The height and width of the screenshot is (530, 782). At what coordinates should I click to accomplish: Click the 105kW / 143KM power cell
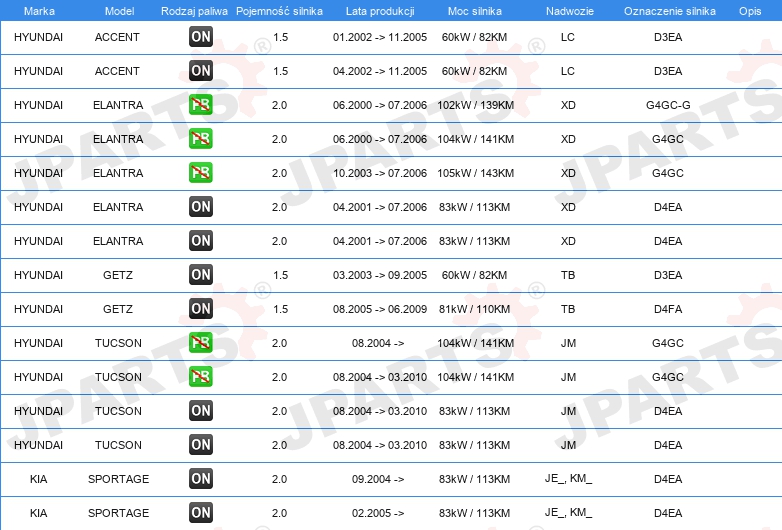[476, 173]
